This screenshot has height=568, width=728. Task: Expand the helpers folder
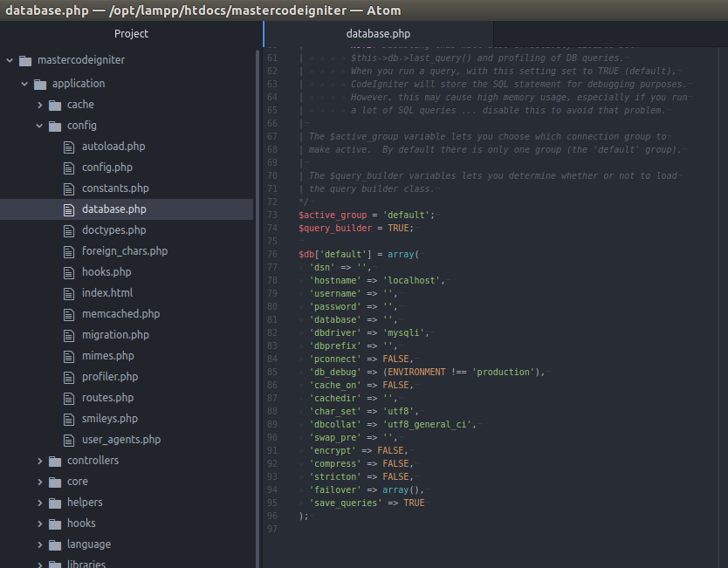(38, 502)
